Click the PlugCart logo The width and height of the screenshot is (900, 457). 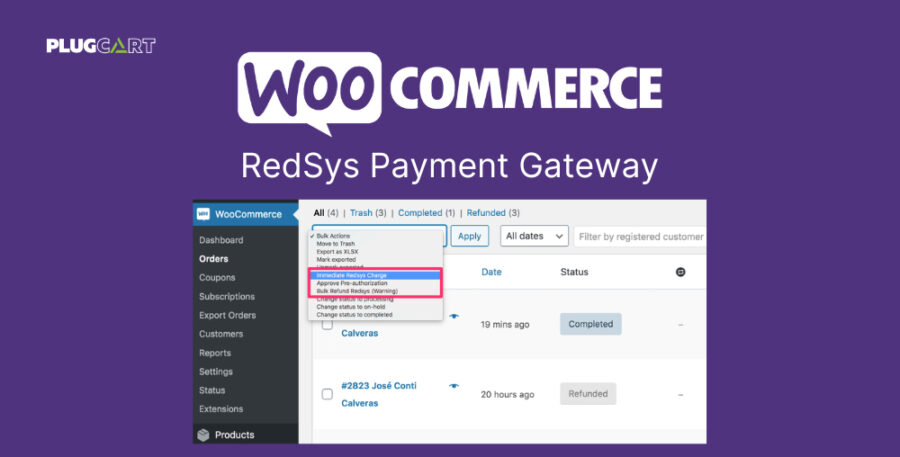(x=101, y=45)
